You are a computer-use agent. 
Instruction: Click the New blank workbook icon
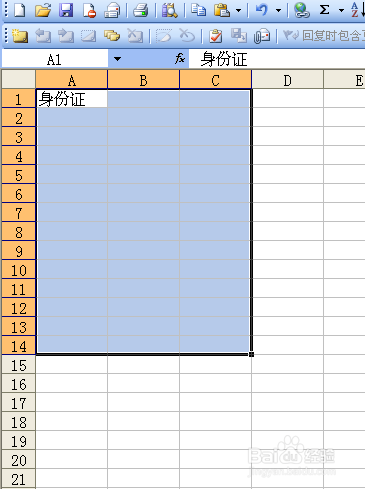pos(20,10)
